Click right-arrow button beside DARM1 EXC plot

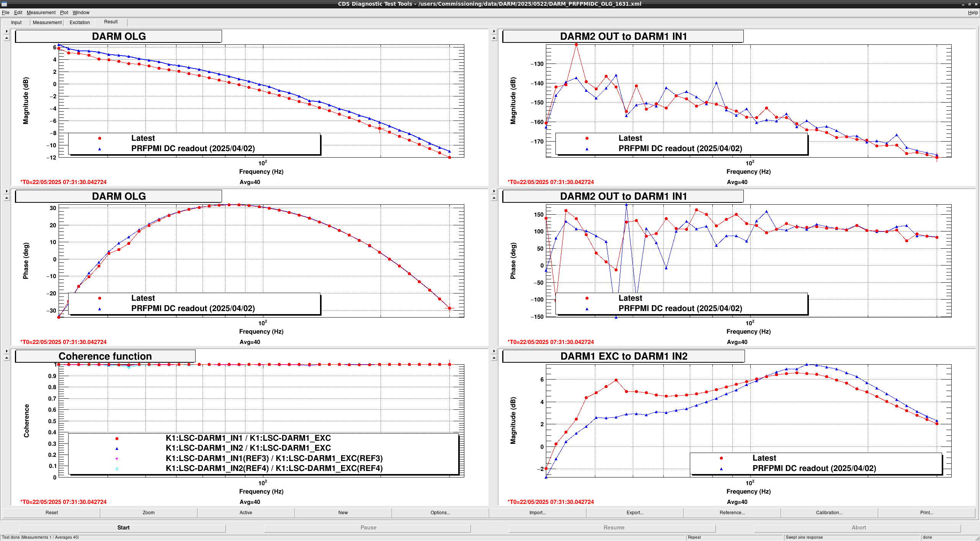pyautogui.click(x=494, y=351)
